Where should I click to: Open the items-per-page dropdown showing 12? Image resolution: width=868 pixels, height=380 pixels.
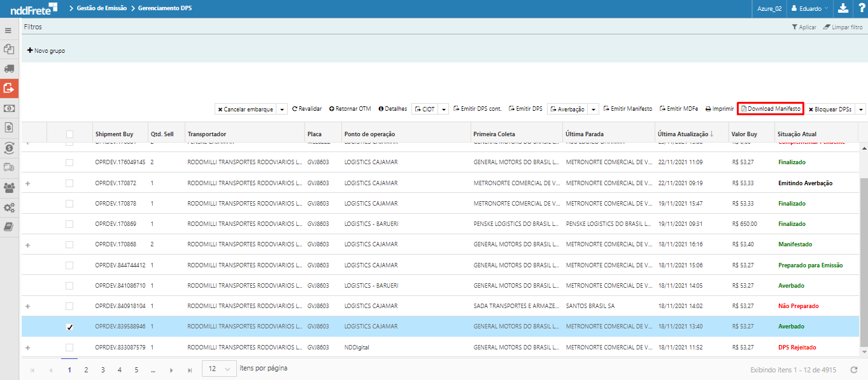pyautogui.click(x=218, y=369)
